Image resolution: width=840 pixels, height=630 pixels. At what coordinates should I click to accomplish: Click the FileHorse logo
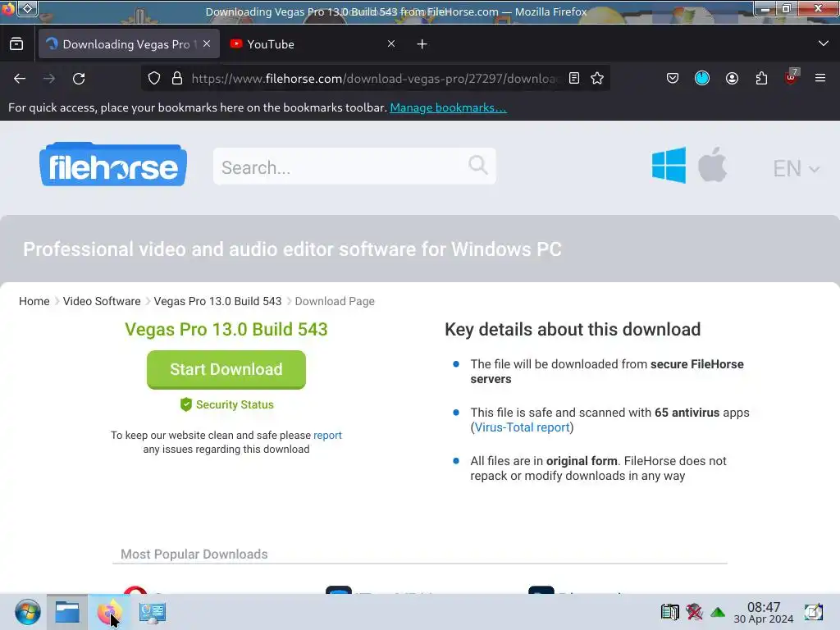click(x=113, y=164)
